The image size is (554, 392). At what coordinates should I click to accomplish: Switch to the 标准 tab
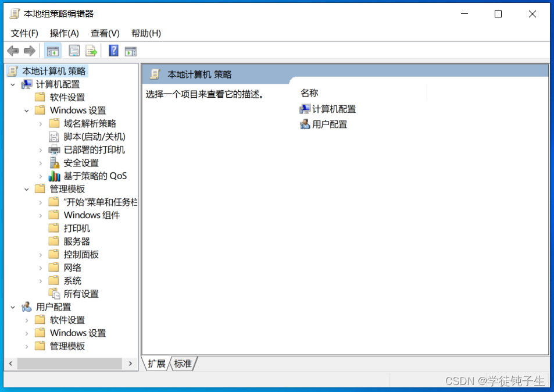[x=183, y=364]
